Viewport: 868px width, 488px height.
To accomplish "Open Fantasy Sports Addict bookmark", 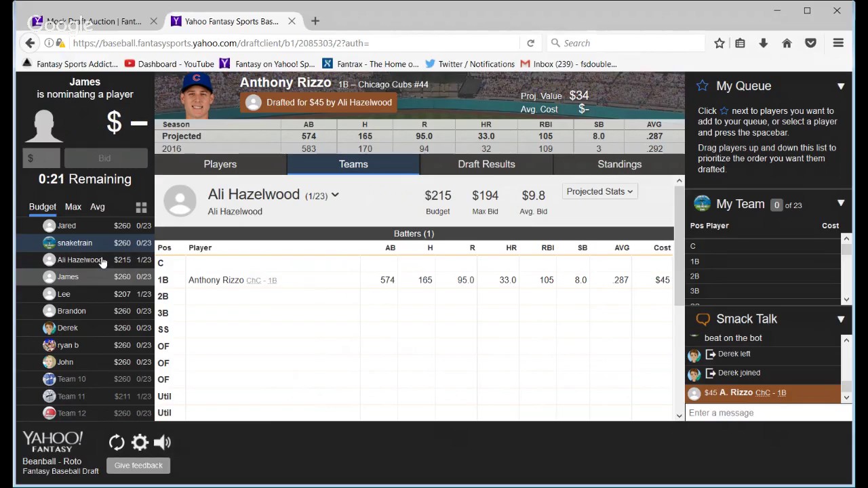I will point(70,64).
